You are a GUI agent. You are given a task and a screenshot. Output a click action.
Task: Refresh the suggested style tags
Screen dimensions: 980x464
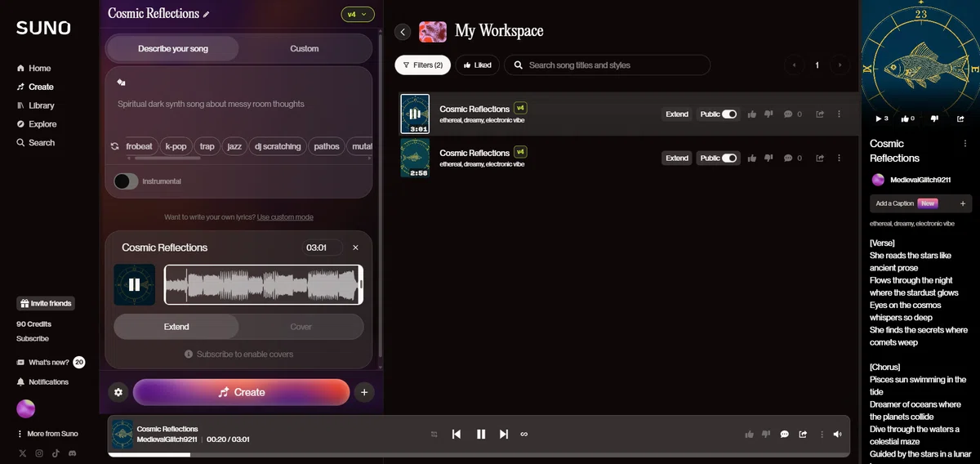pos(115,146)
